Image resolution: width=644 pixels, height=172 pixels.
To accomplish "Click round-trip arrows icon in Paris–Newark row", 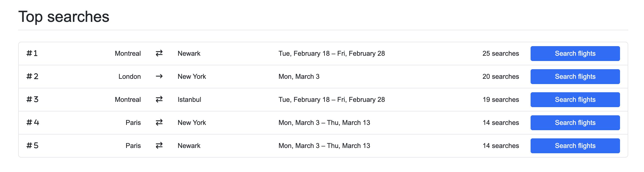I will [x=159, y=146].
